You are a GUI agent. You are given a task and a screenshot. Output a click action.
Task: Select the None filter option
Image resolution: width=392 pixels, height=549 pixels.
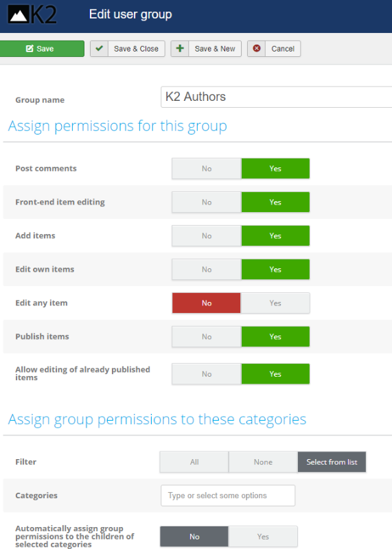coord(263,462)
